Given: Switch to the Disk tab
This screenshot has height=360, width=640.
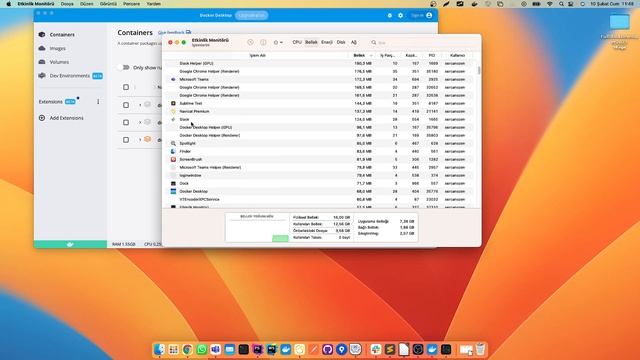Looking at the screenshot, I should [341, 42].
